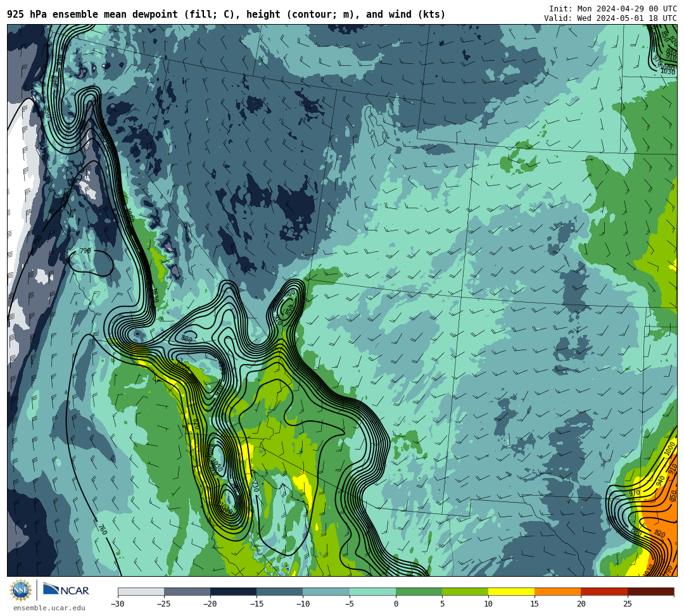Pick the -15 to -10 steel blue swatch
This screenshot has width=684, height=616.
tap(280, 591)
